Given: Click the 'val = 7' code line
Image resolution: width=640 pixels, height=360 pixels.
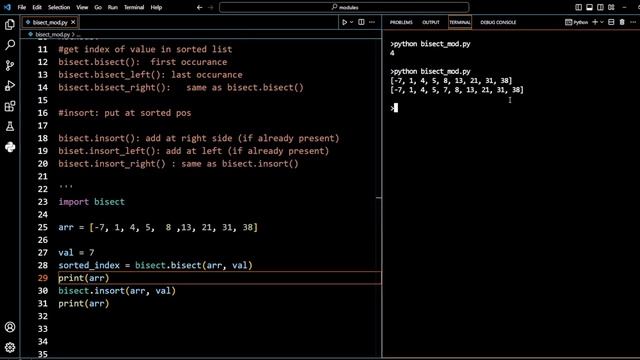Looking at the screenshot, I should pyautogui.click(x=76, y=253).
